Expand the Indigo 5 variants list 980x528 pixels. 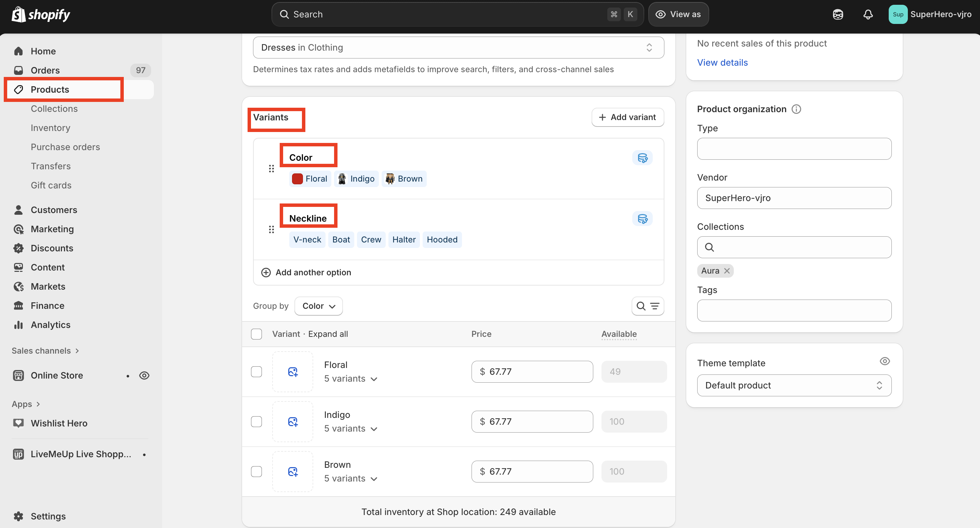pos(350,429)
